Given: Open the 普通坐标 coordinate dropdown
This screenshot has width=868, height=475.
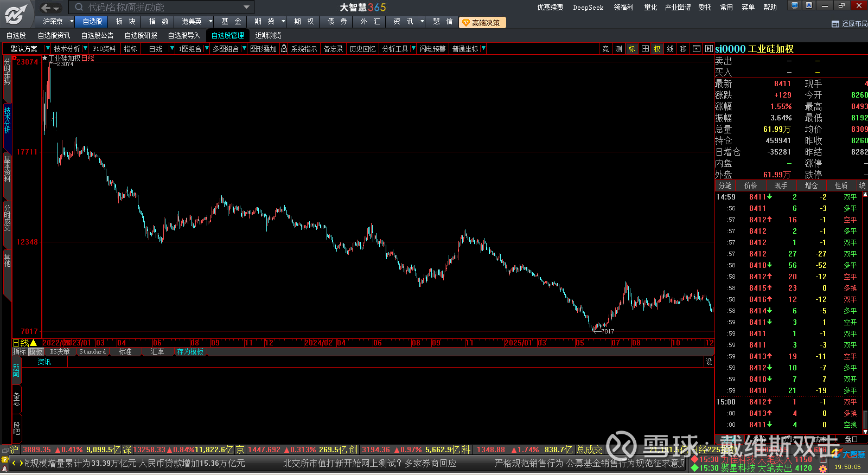Looking at the screenshot, I should 483,49.
